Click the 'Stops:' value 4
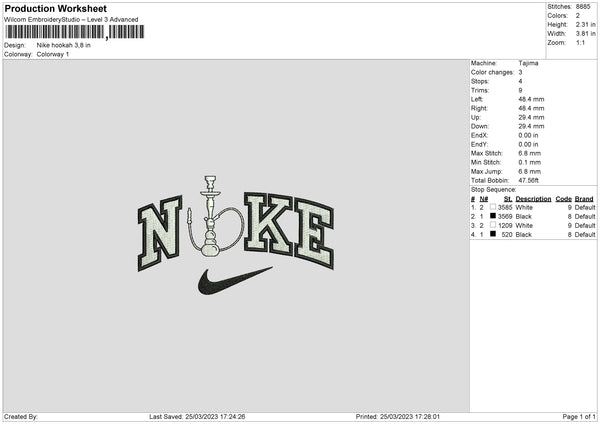Image resolution: width=600 pixels, height=424 pixels. coord(520,81)
